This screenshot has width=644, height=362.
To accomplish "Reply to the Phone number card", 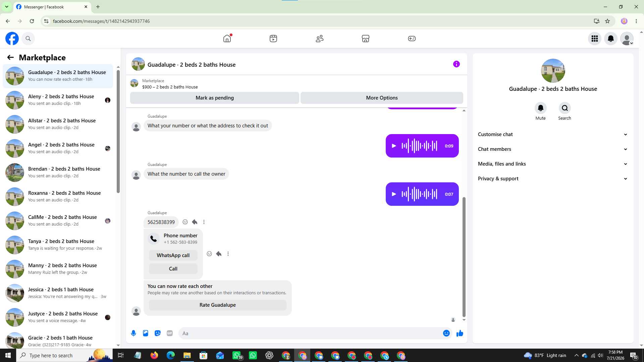I will point(219,254).
